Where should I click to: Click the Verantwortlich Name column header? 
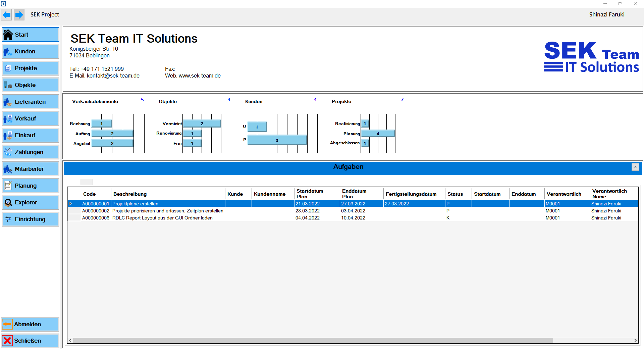pos(614,194)
